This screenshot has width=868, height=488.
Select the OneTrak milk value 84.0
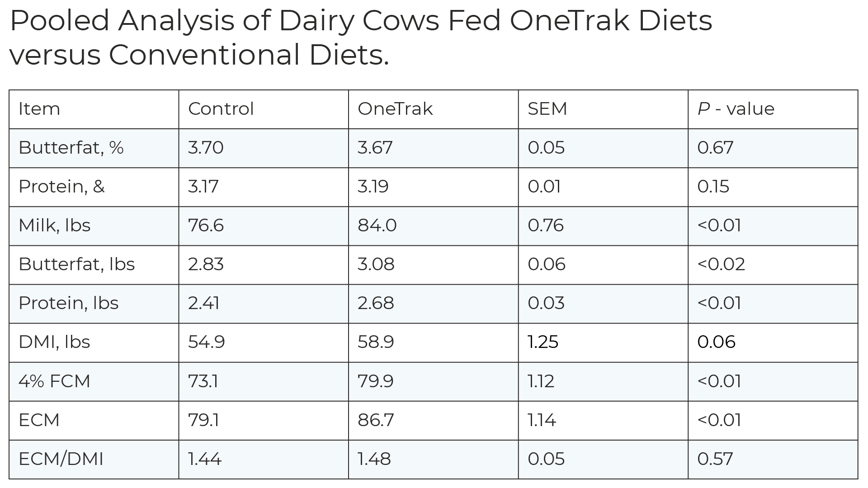click(x=377, y=225)
